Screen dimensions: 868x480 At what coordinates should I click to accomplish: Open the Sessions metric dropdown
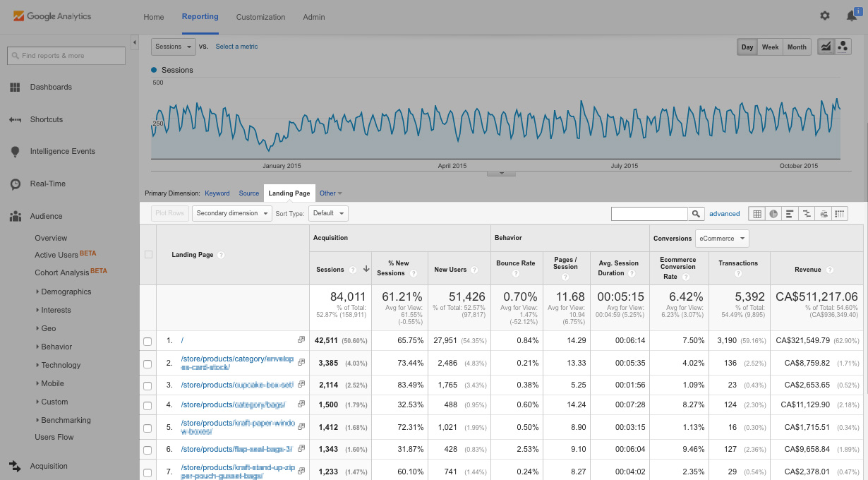[x=173, y=47]
